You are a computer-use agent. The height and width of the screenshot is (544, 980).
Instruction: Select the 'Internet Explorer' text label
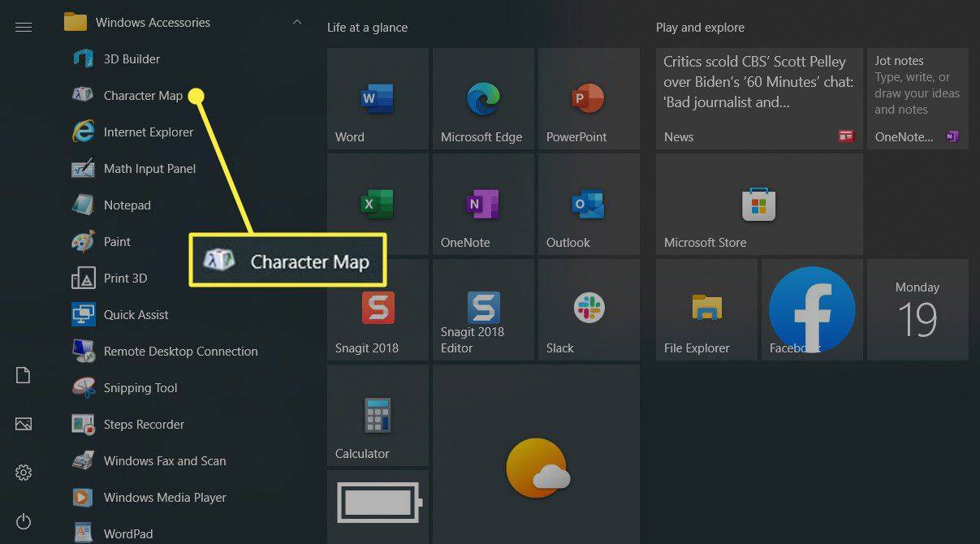(149, 132)
